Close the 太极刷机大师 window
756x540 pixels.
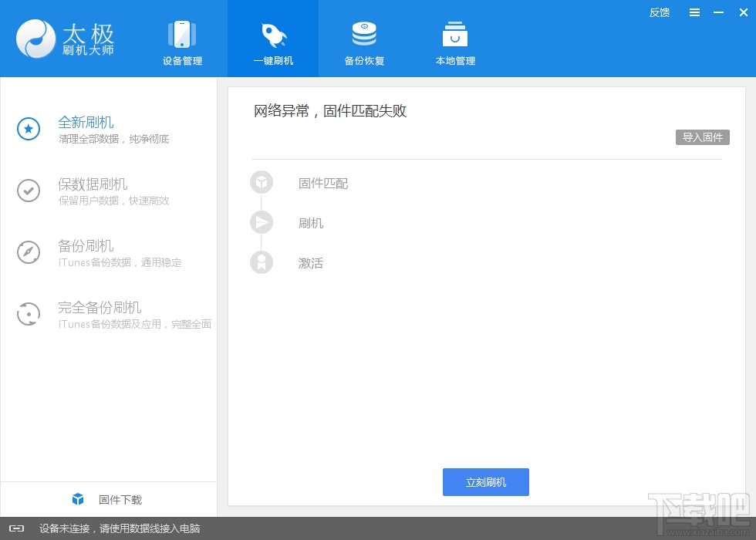pos(743,12)
